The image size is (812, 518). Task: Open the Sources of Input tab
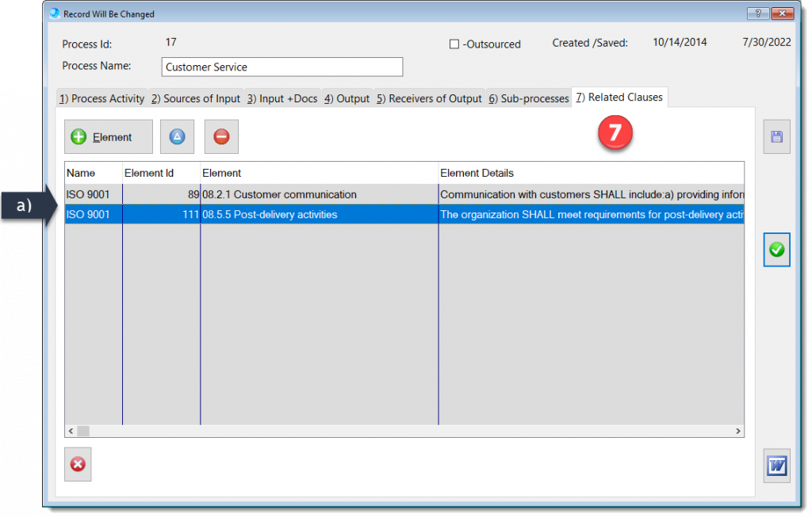(195, 99)
